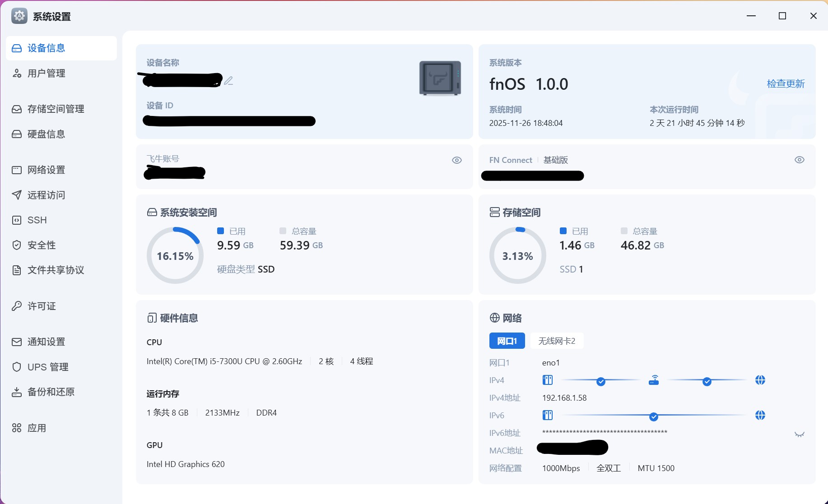Click the 硬件信息 chip icon

click(x=152, y=318)
